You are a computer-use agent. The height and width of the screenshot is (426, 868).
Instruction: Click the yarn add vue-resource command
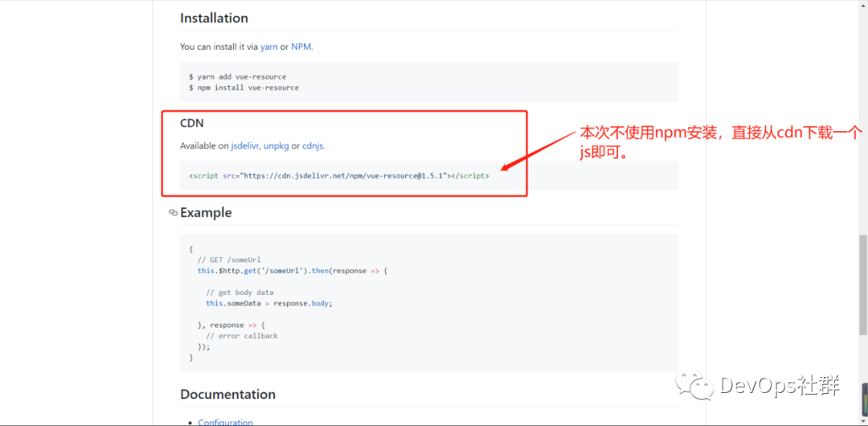(x=237, y=77)
